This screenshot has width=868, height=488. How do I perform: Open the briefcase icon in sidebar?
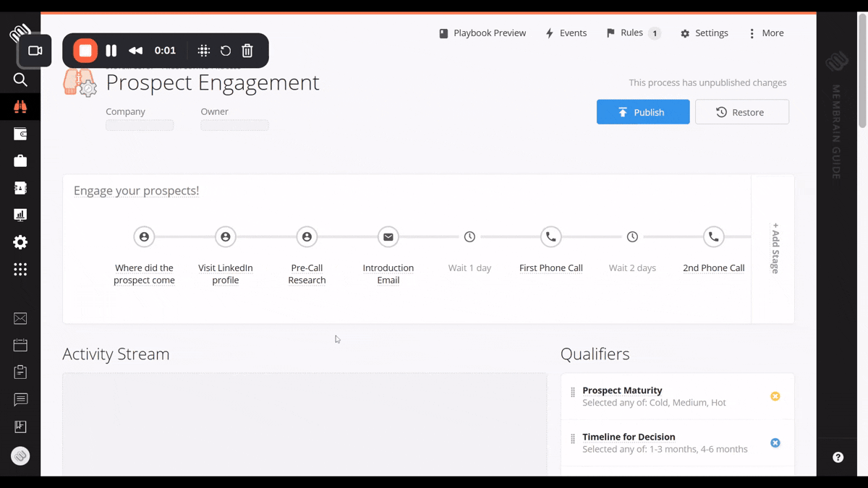[20, 160]
